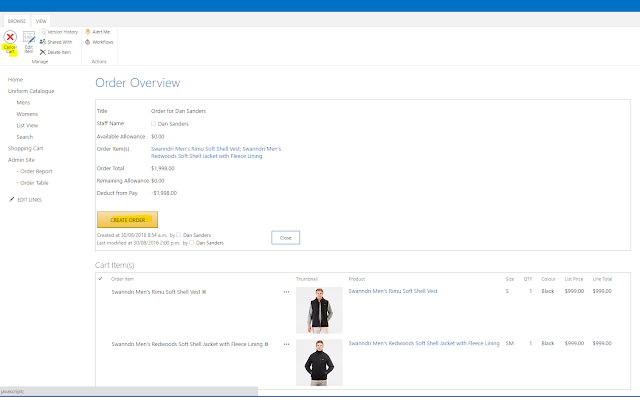Screen dimensions: 640x397
Task: Open product link Redwoods Soft Shell Jacket
Action: [424, 343]
